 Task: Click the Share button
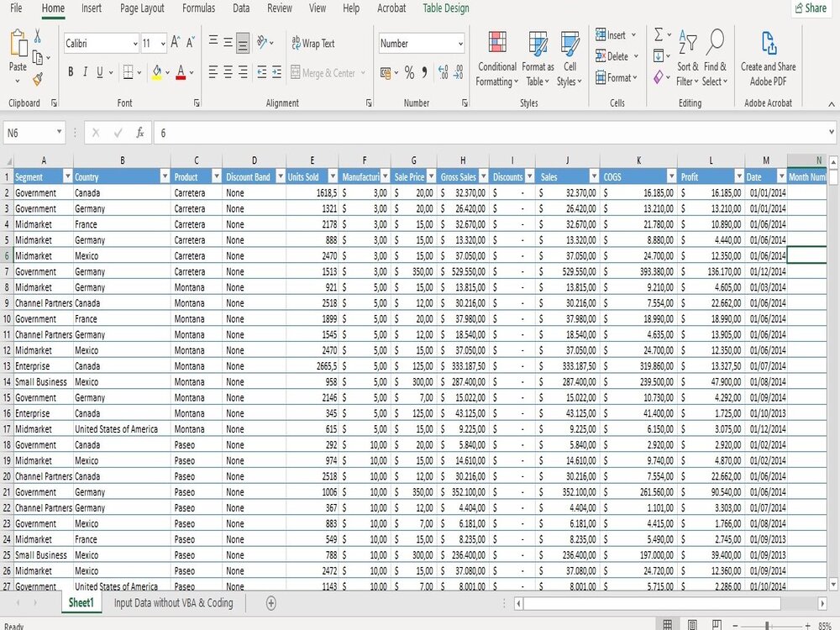click(x=811, y=8)
